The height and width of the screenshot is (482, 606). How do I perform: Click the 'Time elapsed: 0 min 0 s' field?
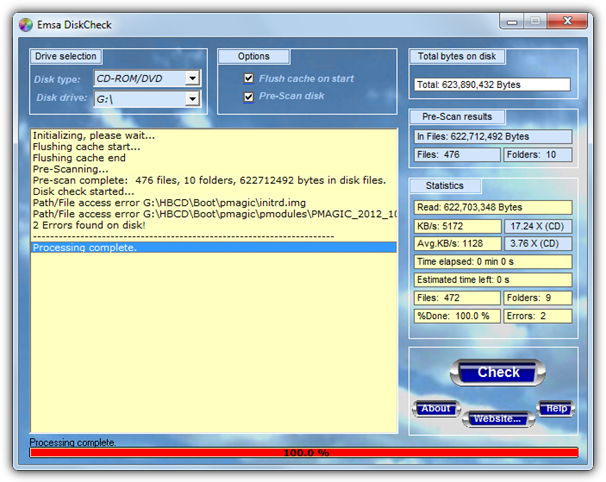click(493, 262)
